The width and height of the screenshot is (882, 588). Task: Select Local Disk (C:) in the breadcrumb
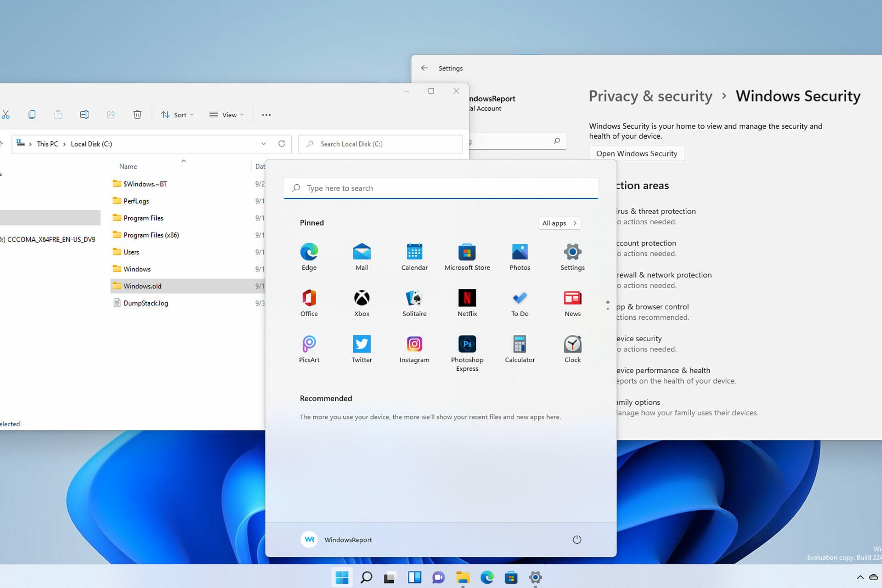[91, 144]
